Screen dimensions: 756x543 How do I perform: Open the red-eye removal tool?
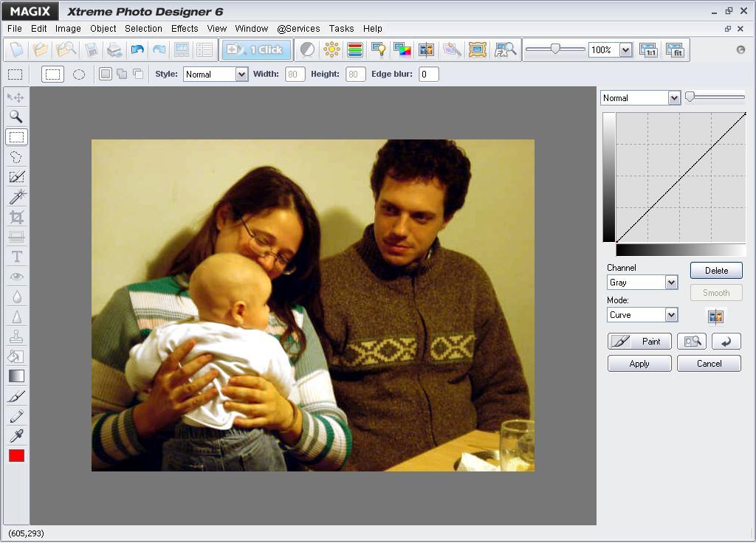point(16,275)
